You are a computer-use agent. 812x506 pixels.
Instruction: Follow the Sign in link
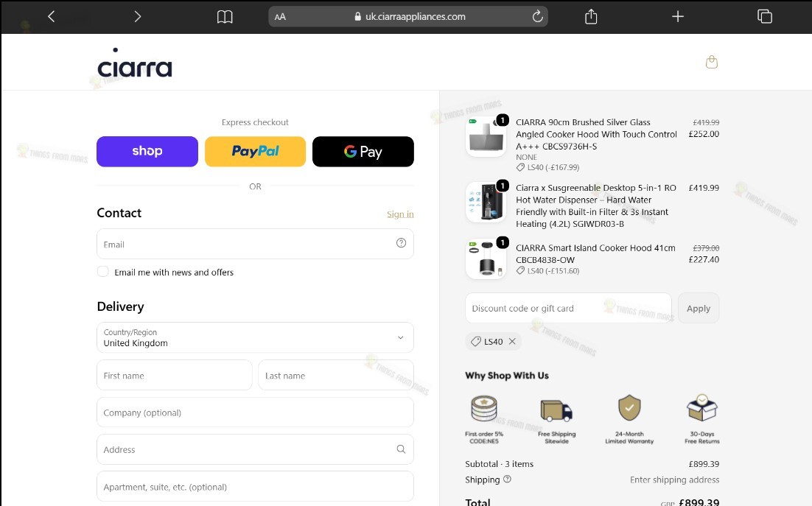click(400, 214)
